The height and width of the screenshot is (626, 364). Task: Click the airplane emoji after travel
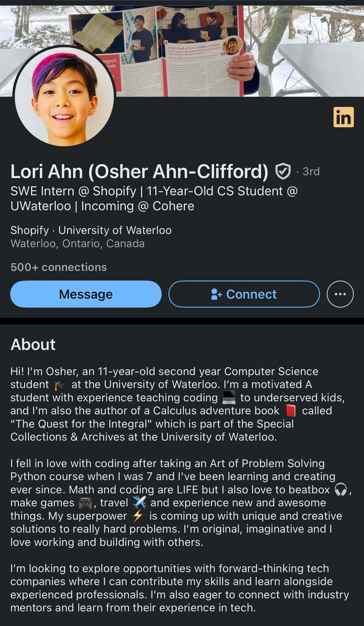[139, 503]
